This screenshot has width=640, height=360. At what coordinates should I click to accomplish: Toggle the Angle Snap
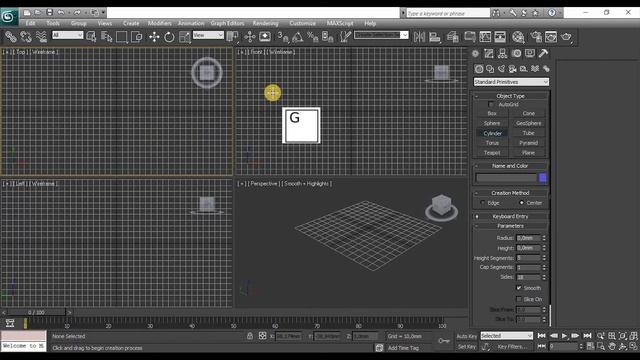coord(298,37)
